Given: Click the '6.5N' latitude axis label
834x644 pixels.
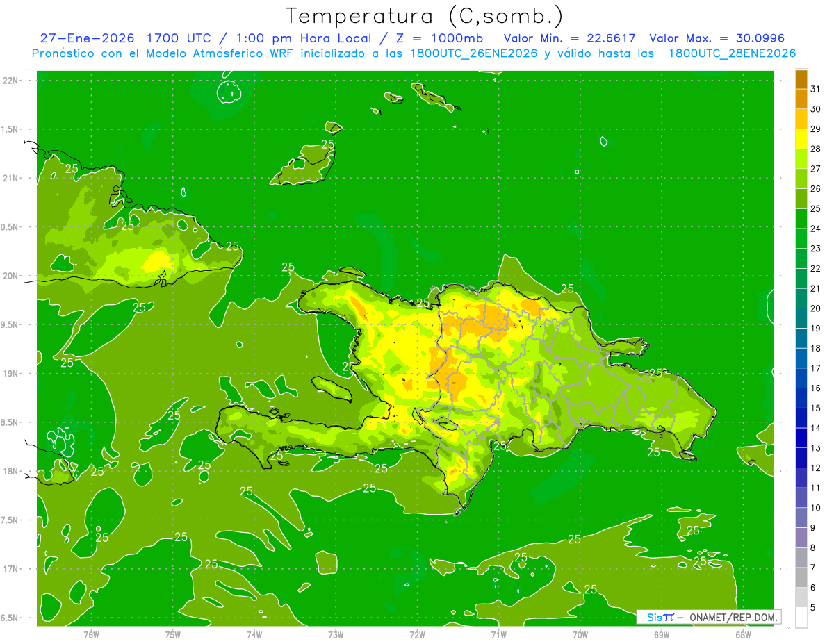Looking at the screenshot, I should click(10, 618).
